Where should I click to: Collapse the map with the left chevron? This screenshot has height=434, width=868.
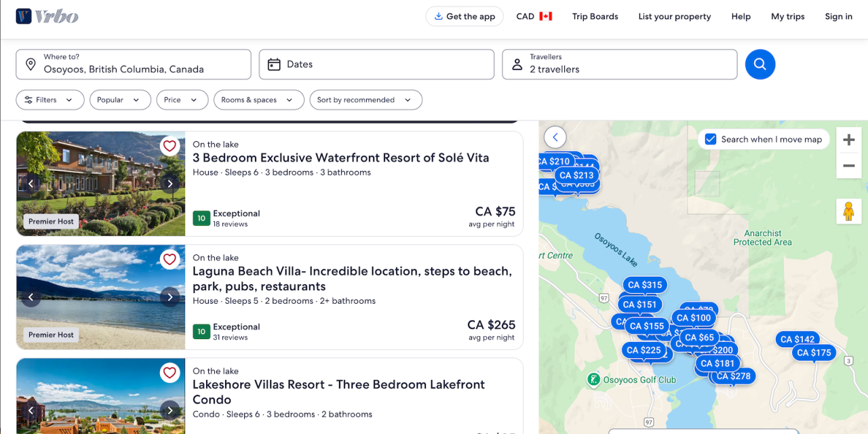coord(555,137)
